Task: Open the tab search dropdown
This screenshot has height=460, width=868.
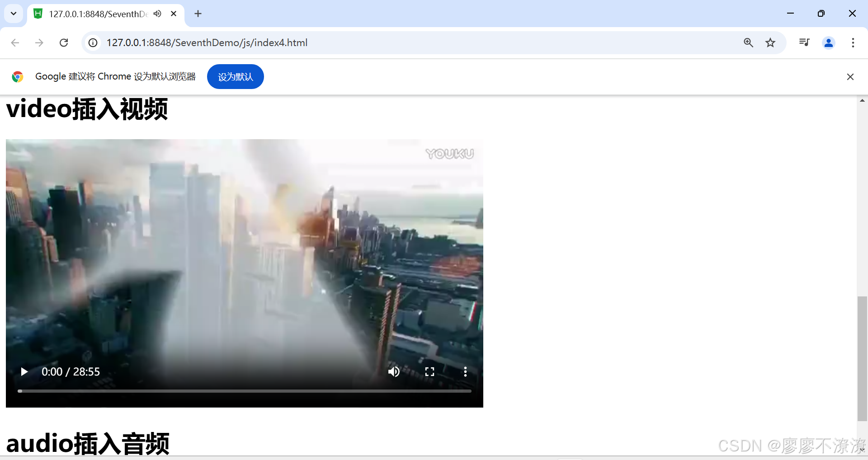Action: click(x=14, y=14)
